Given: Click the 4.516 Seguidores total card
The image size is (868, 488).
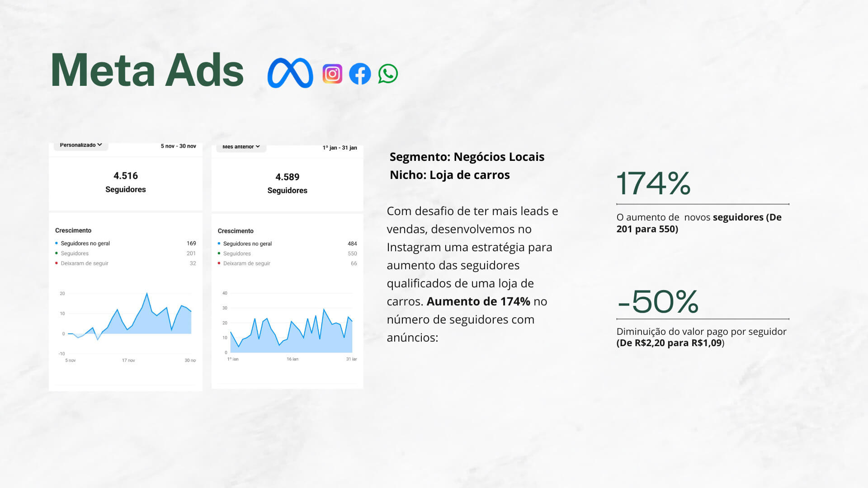Looking at the screenshot, I should click(126, 182).
